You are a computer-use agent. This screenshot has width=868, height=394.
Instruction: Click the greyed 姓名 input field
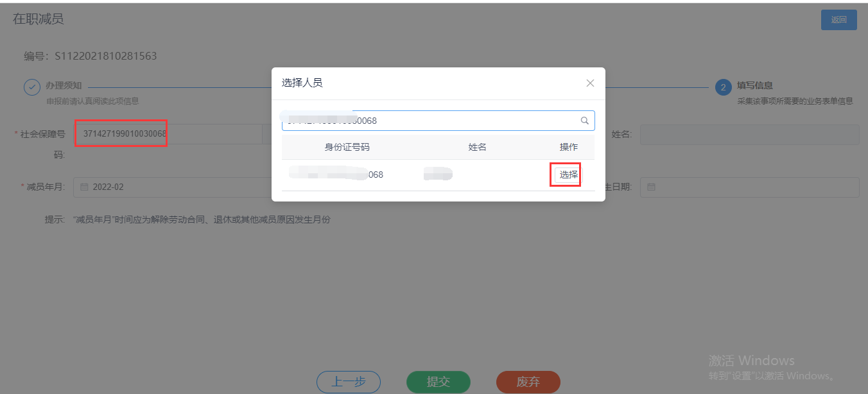(x=750, y=134)
